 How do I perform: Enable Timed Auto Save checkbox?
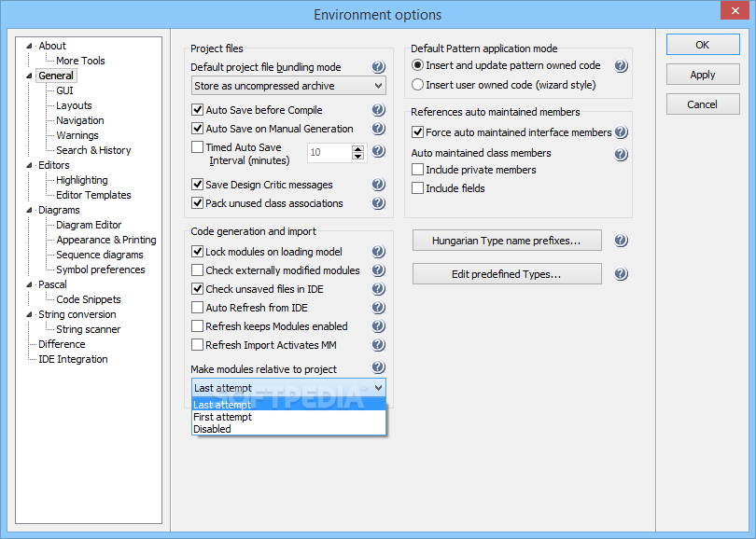(x=197, y=147)
